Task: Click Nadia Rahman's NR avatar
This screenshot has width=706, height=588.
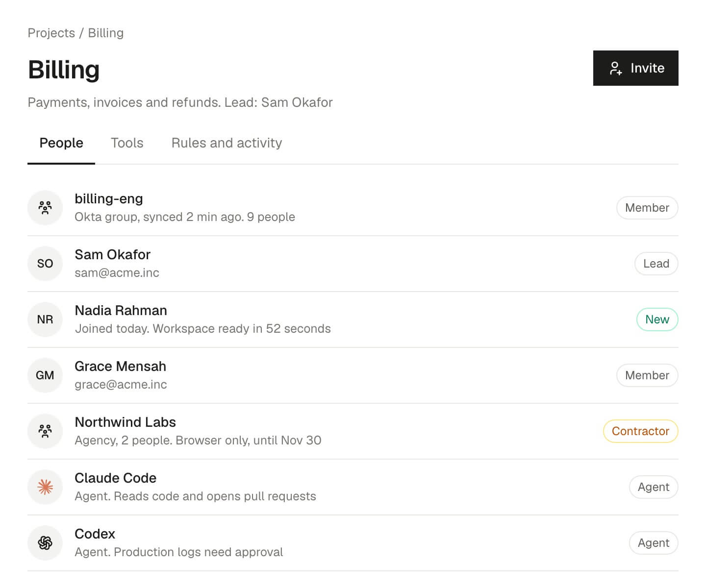Action: [x=45, y=319]
